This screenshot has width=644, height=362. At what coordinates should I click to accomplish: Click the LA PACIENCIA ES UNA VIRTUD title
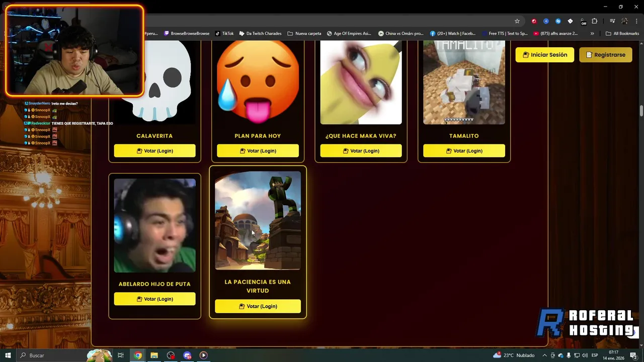(x=258, y=286)
